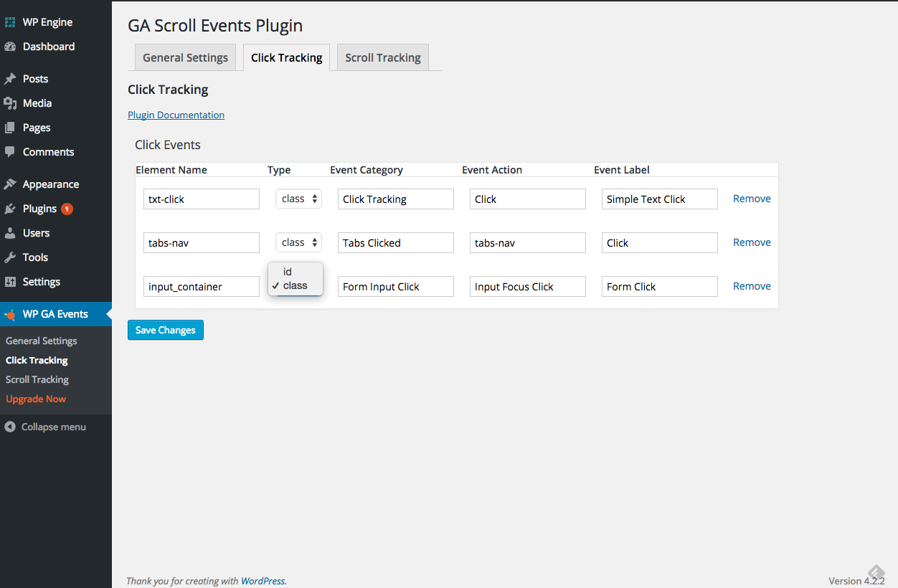
Task: Remove the txt-click event row
Action: pos(752,199)
